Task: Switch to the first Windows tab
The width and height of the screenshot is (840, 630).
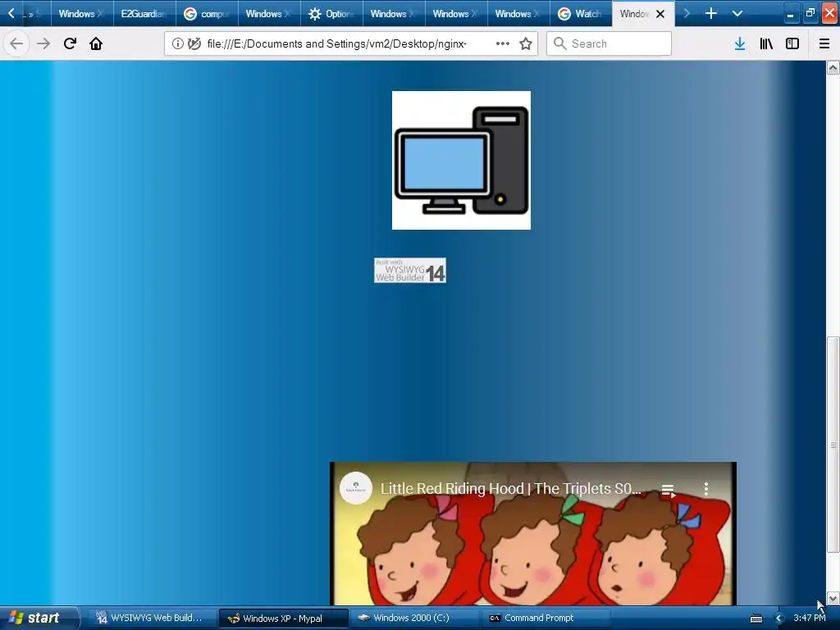Action: [x=82, y=14]
